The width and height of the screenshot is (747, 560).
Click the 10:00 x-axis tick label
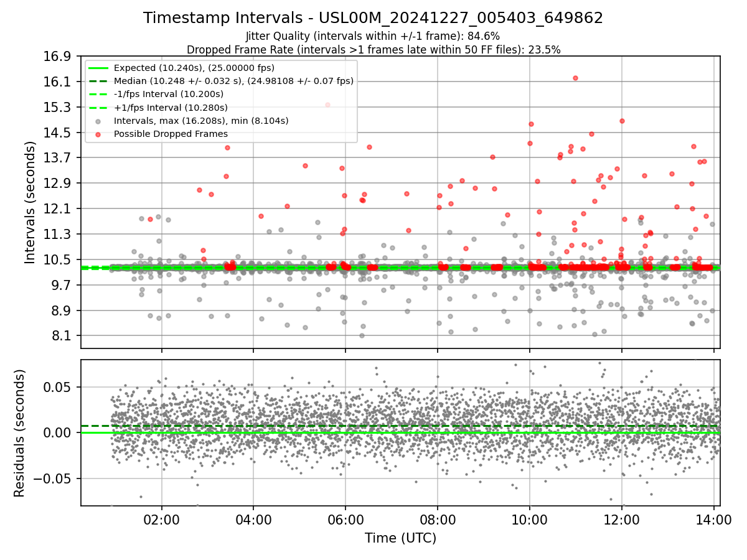click(530, 520)
